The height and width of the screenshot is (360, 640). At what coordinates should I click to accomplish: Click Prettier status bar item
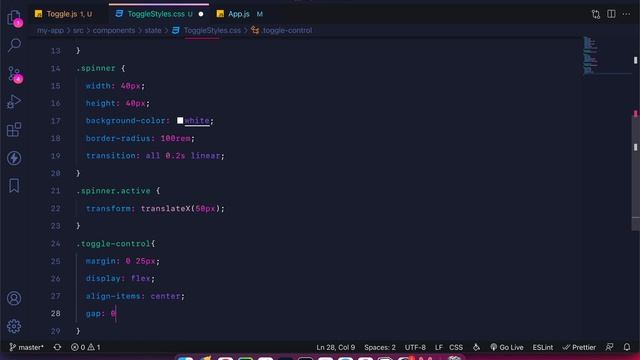(x=579, y=347)
